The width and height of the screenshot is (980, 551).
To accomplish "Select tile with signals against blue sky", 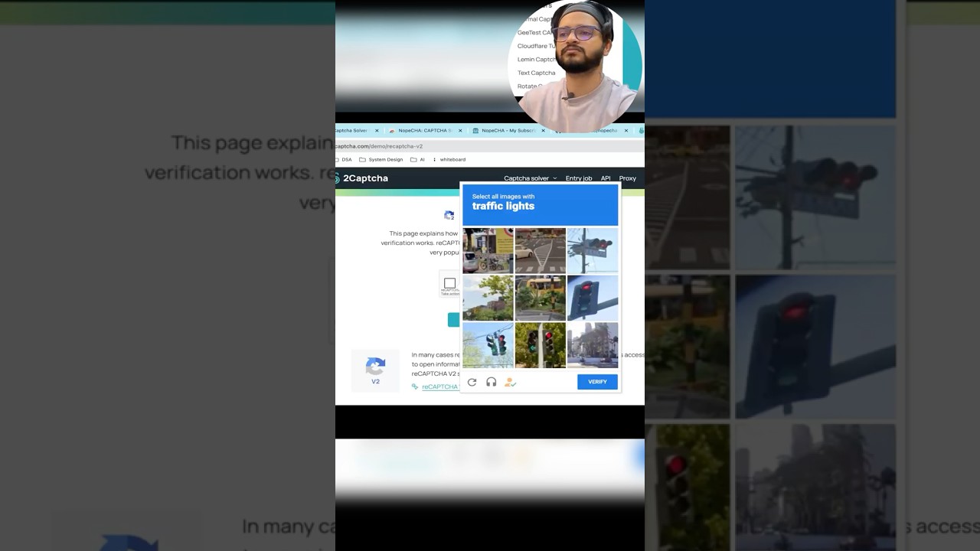I will click(x=488, y=345).
